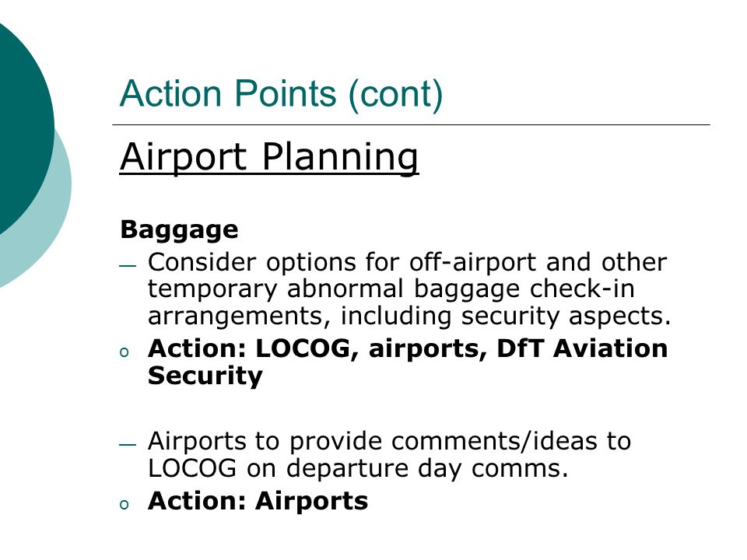Click the bold Action: Airports text
Image resolution: width=747 pixels, height=560 pixels.
(x=258, y=501)
